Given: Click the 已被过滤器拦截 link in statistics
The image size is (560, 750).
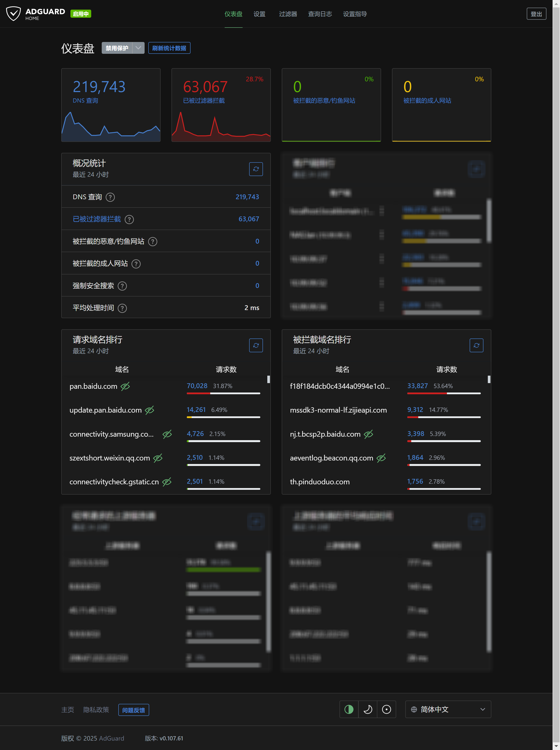Looking at the screenshot, I should pos(97,219).
